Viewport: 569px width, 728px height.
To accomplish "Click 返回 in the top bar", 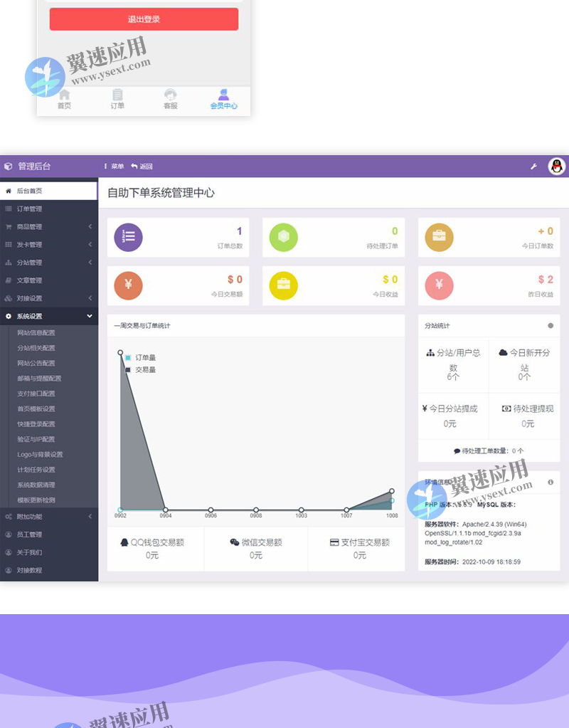I will [x=145, y=166].
